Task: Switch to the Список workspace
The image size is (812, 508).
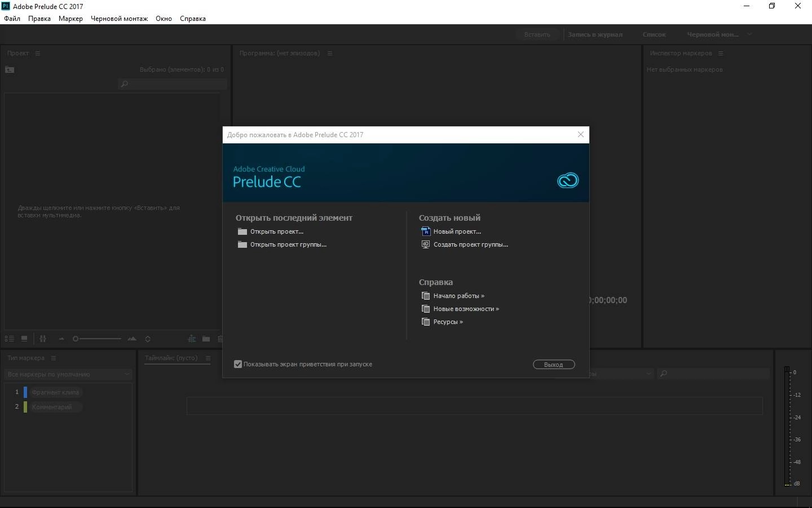Action: pyautogui.click(x=654, y=34)
